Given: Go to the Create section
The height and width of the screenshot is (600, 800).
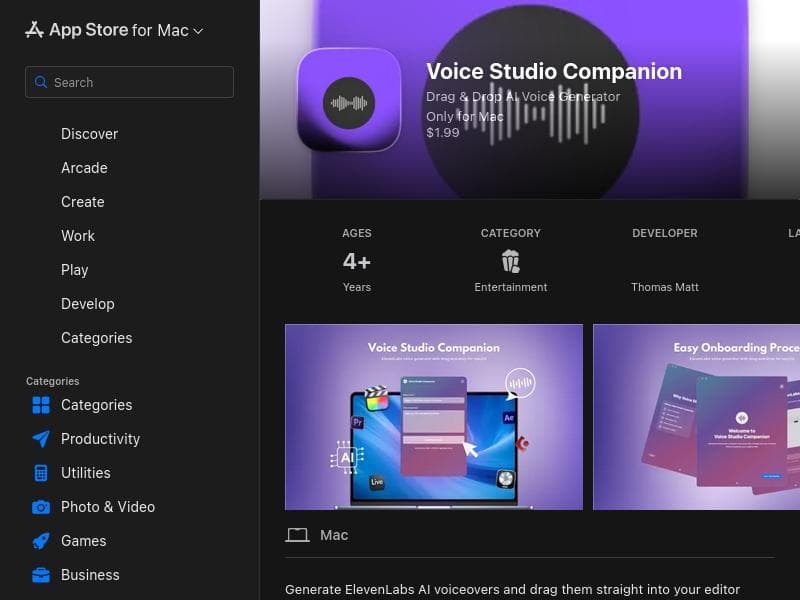Looking at the screenshot, I should [x=83, y=202].
